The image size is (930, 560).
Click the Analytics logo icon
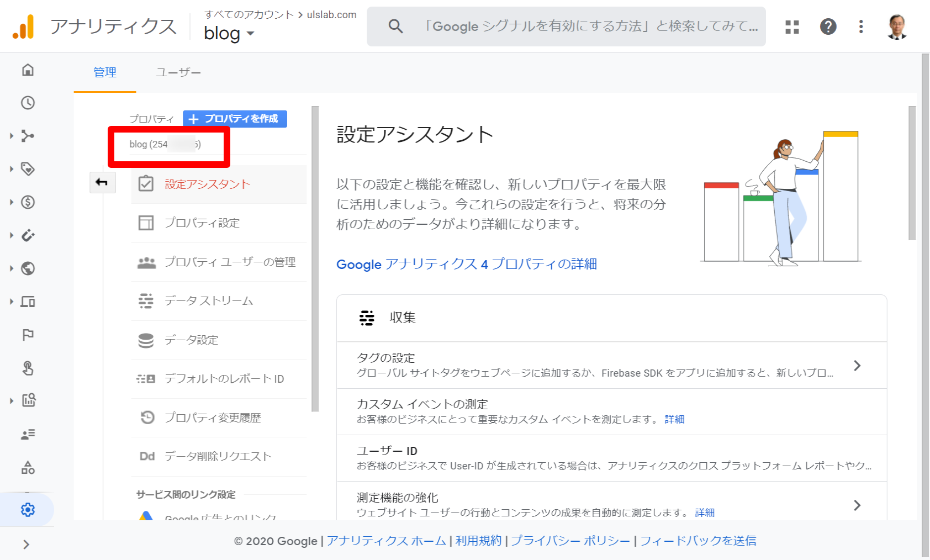[23, 27]
